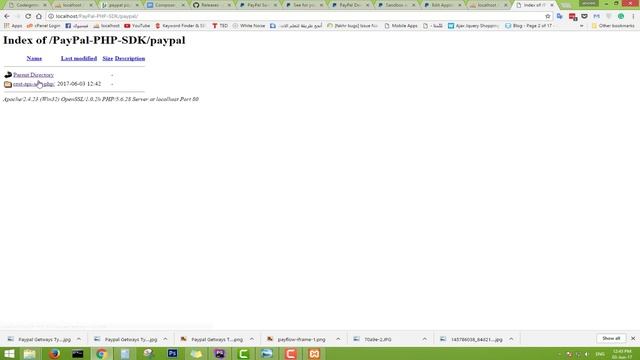Open the rest-api-sdk-php folder link
The height and width of the screenshot is (360, 640).
pos(33,84)
